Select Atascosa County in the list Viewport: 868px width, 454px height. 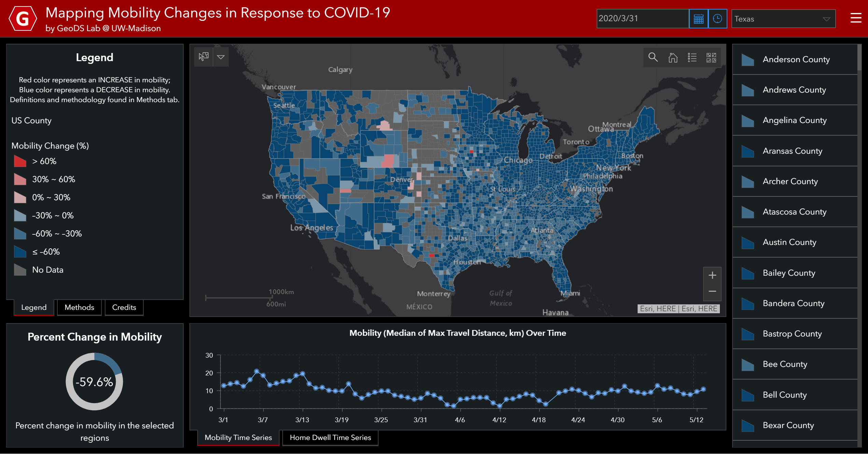[795, 212]
